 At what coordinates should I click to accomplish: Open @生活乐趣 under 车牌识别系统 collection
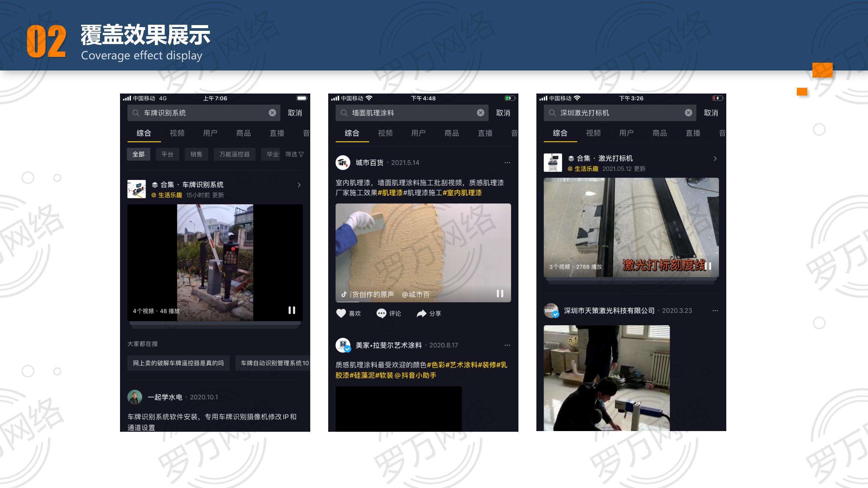(x=166, y=195)
